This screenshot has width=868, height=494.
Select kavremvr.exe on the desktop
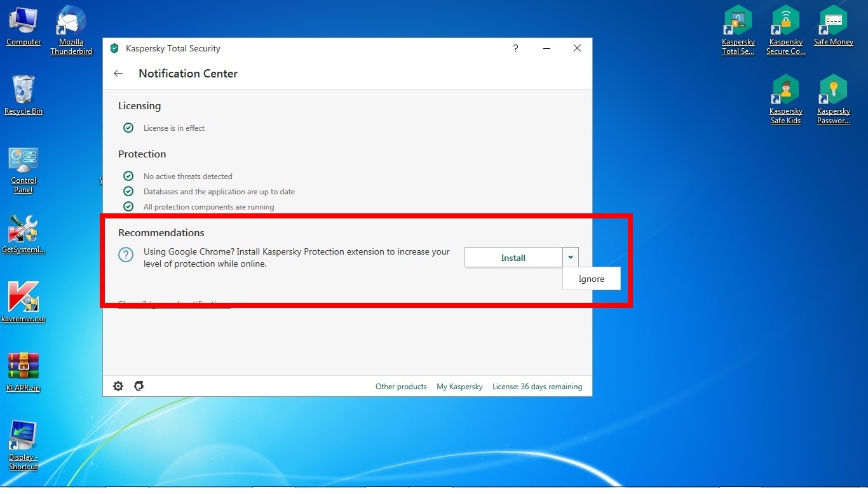coord(24,302)
